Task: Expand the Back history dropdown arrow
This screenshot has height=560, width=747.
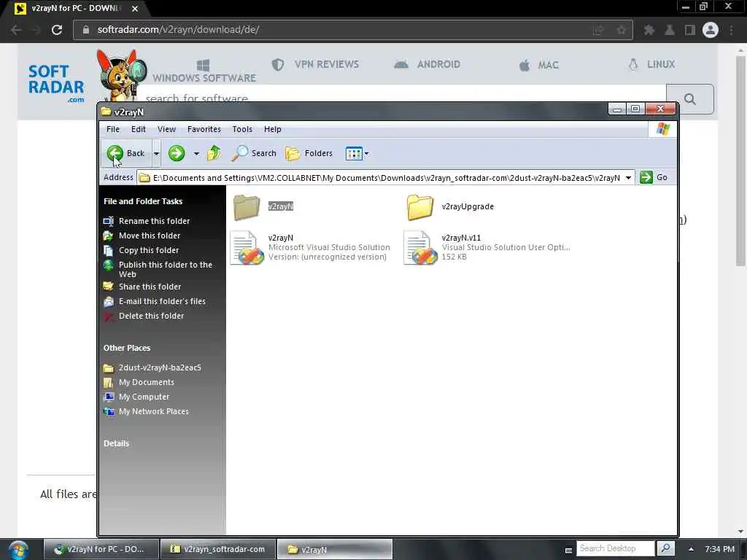Action: pos(156,154)
